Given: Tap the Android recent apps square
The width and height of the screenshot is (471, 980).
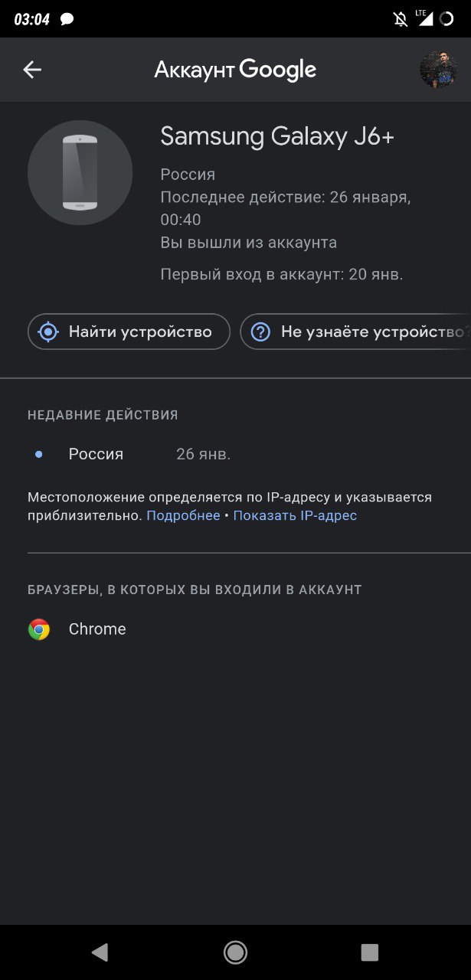Looking at the screenshot, I should click(x=370, y=952).
